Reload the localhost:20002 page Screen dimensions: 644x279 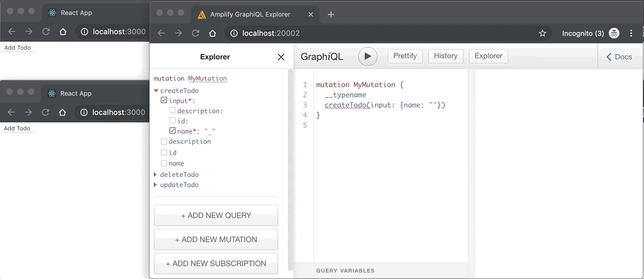pos(195,33)
